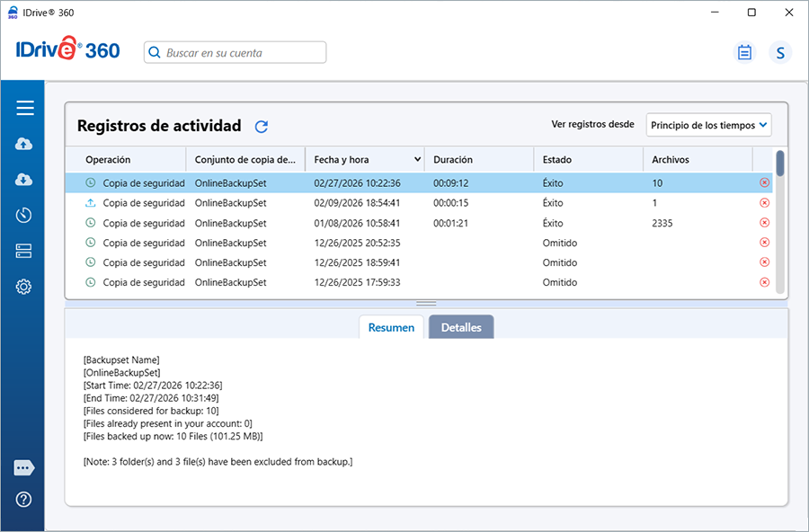Open the hamburger menu in sidebar
Viewport: 809px width, 532px height.
[x=24, y=108]
